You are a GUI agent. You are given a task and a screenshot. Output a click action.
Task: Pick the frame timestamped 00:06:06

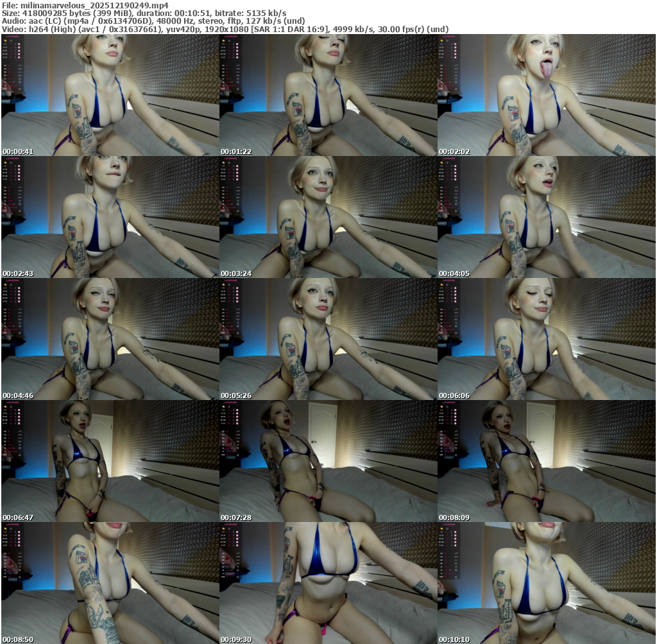coord(546,338)
